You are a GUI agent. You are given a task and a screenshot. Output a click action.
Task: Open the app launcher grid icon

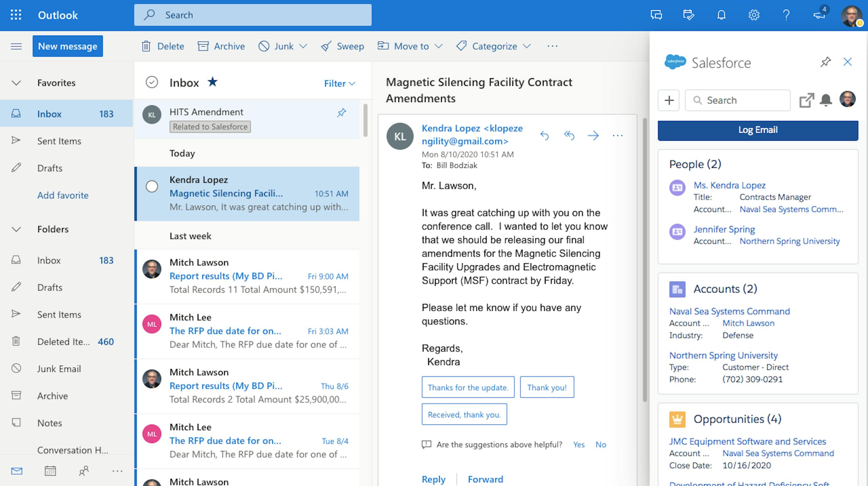(16, 15)
